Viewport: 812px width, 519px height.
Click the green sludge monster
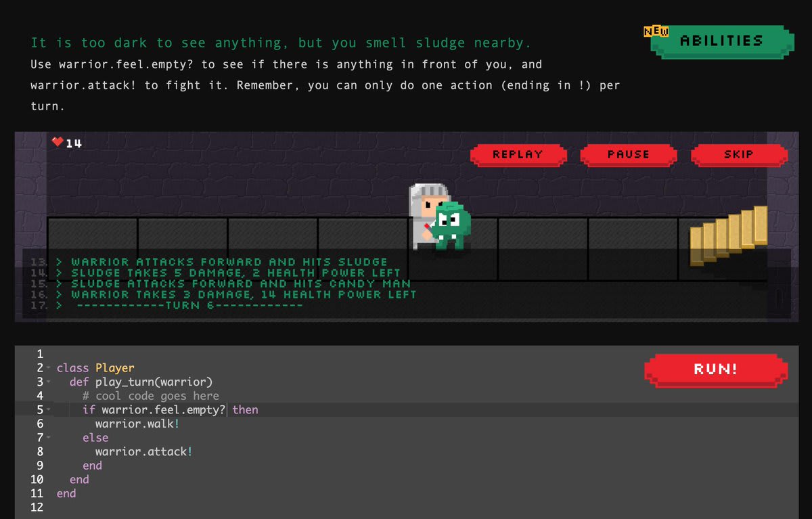click(451, 225)
